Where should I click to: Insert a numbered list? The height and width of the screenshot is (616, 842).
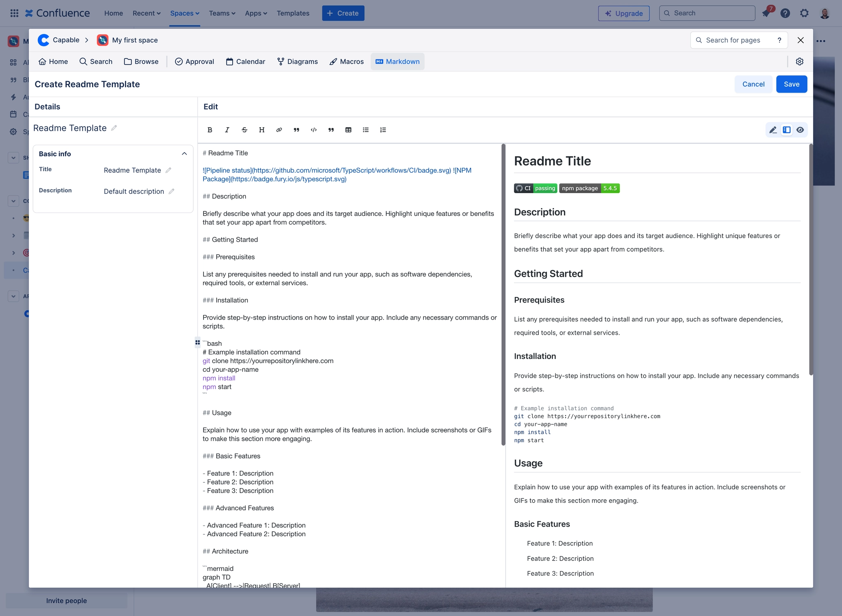tap(383, 130)
